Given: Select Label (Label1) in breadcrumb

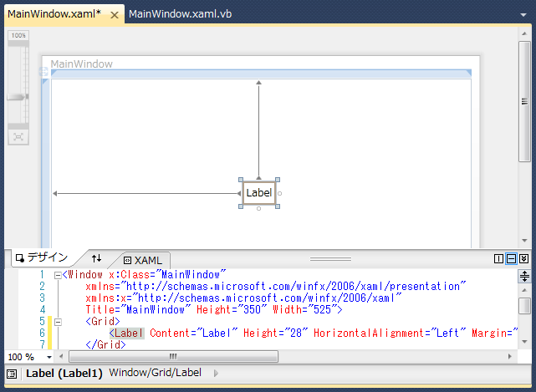Looking at the screenshot, I should tap(64, 374).
